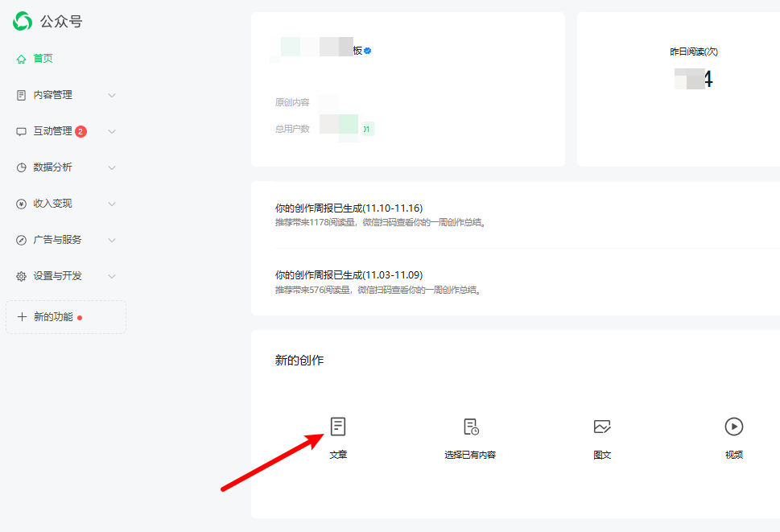The height and width of the screenshot is (532, 780).
Task: Select the 图文 image-text icon
Action: pos(602,427)
